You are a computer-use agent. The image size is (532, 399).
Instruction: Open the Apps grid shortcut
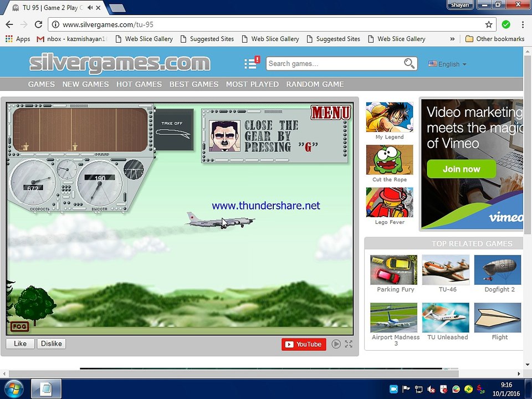point(18,39)
